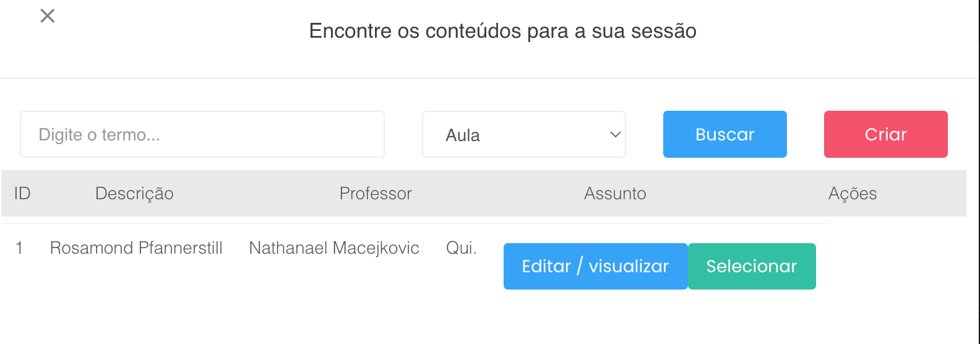Screen dimensions: 980x344
Task: Click the red Criar button
Action: point(885,134)
